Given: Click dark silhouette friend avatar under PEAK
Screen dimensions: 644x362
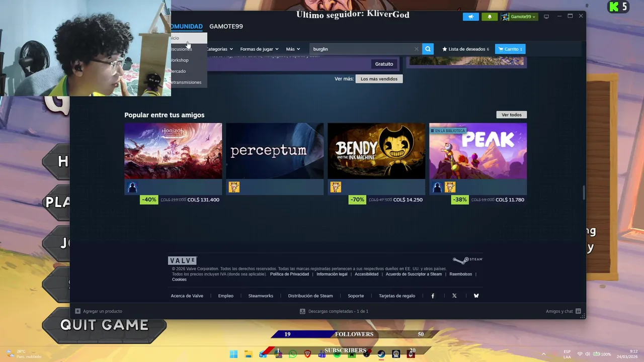Looking at the screenshot, I should [437, 187].
